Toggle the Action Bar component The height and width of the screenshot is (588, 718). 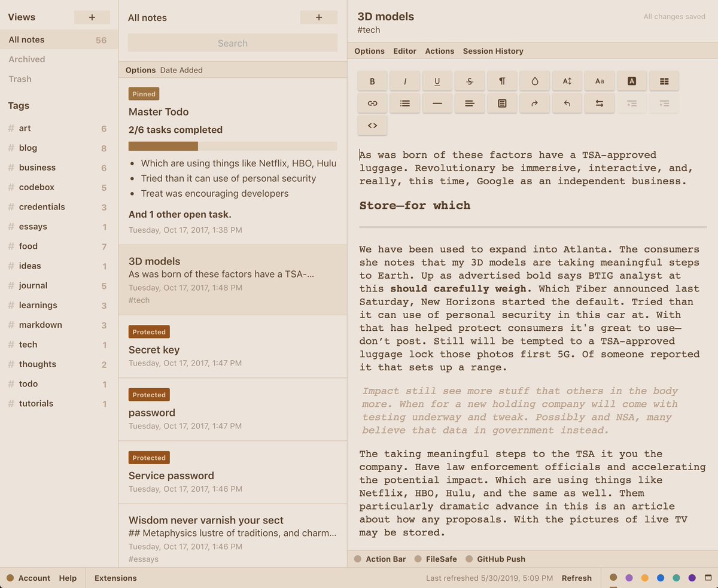[x=380, y=559]
